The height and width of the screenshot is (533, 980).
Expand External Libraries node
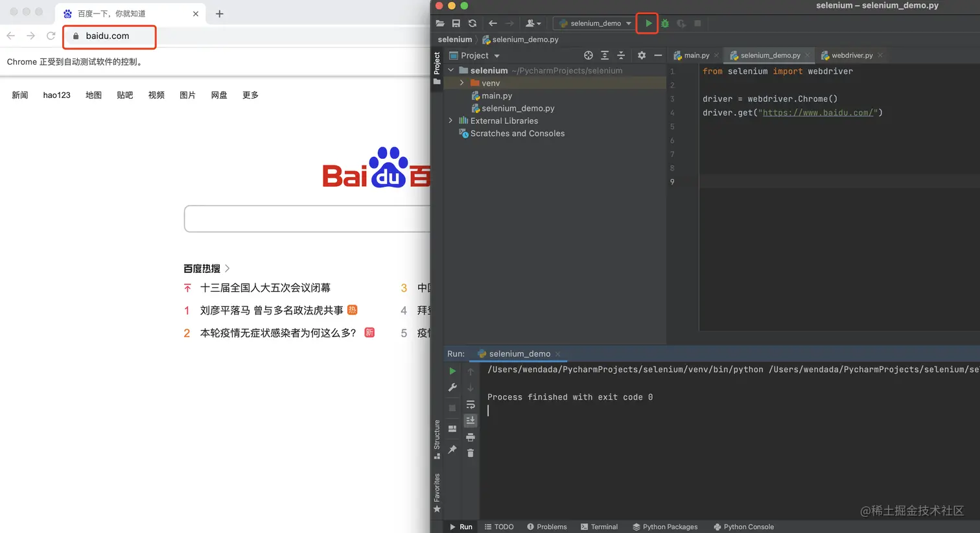click(x=451, y=121)
